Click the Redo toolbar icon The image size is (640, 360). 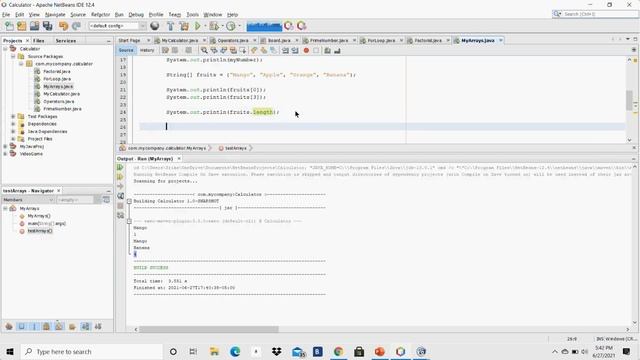tap(76, 26)
